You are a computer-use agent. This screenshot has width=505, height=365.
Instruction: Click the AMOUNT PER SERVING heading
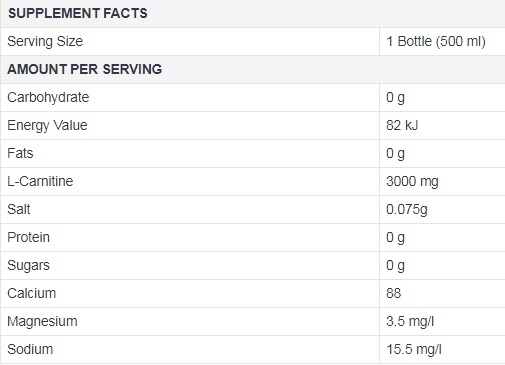coord(85,69)
